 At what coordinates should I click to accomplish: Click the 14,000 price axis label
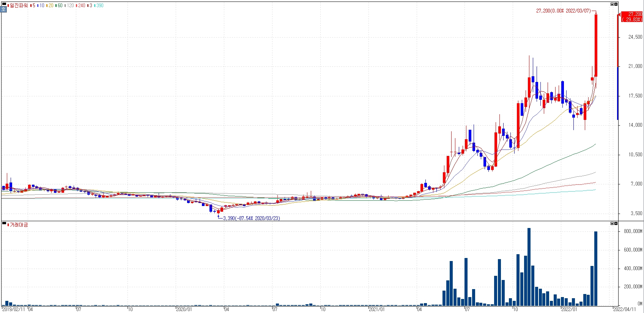click(635, 125)
